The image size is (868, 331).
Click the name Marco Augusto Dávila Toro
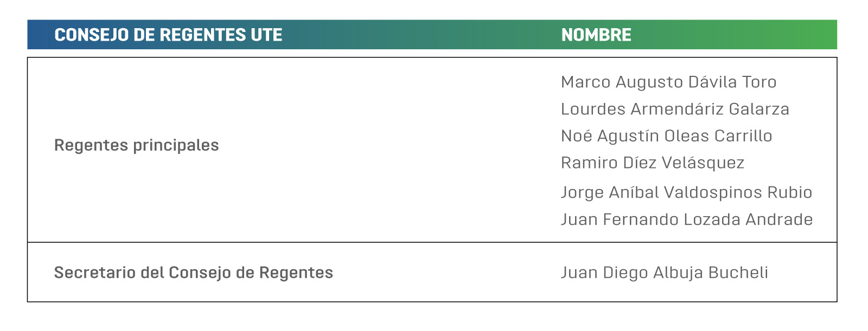point(668,82)
